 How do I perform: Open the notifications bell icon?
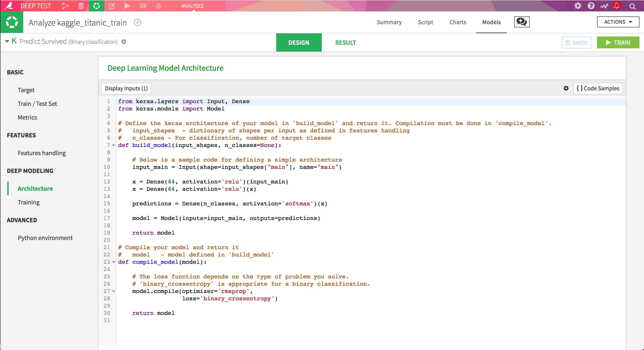(x=617, y=6)
